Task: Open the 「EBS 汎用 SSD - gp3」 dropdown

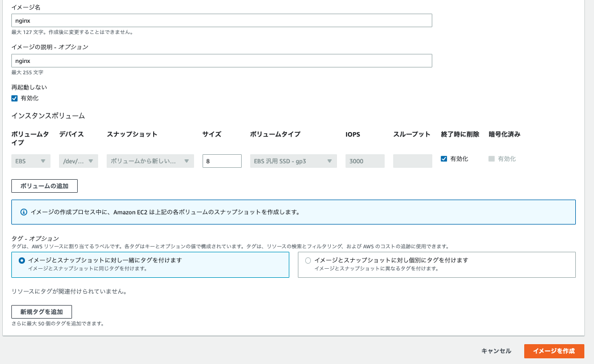Action: pos(293,160)
